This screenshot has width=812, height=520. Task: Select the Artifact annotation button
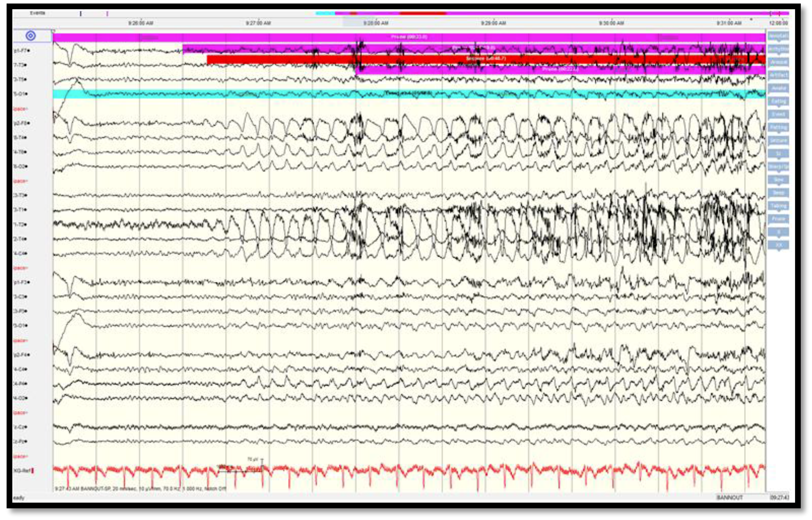pyautogui.click(x=779, y=75)
